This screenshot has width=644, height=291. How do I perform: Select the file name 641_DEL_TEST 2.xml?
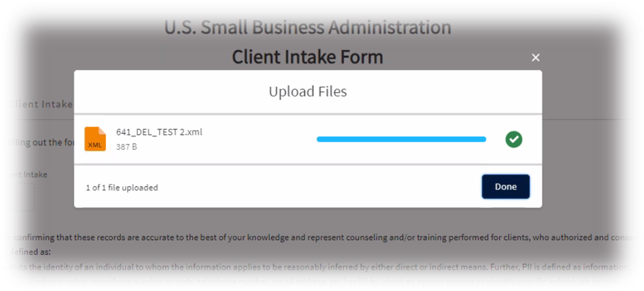click(x=159, y=132)
